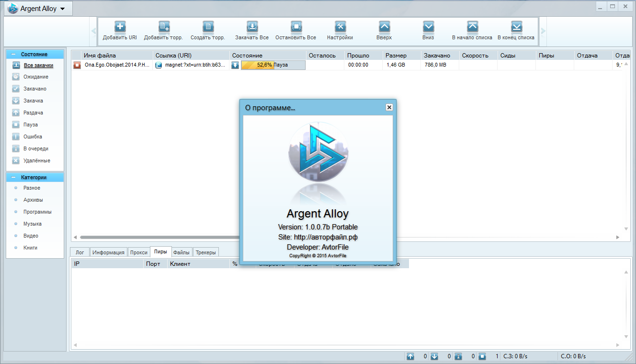Switch to the Трекеры tab
The height and width of the screenshot is (364, 636).
tap(206, 252)
